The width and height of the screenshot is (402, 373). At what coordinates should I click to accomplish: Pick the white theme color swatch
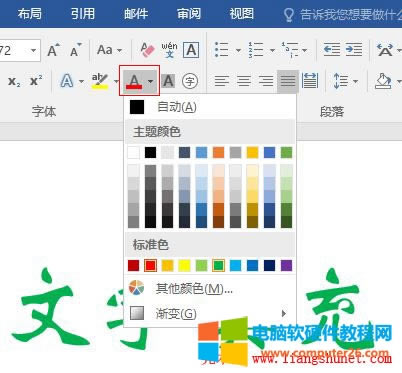click(x=133, y=153)
